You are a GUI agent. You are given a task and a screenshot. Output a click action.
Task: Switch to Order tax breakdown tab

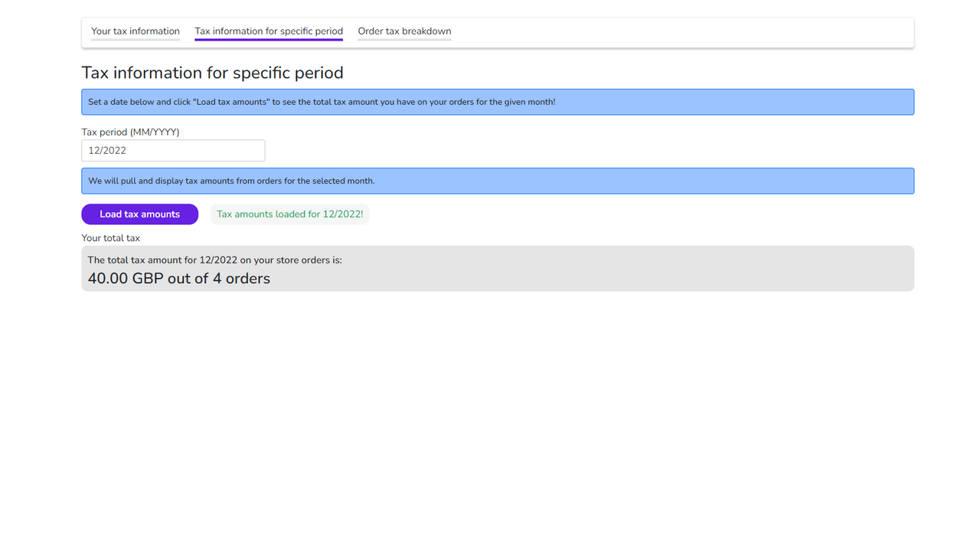pos(404,32)
